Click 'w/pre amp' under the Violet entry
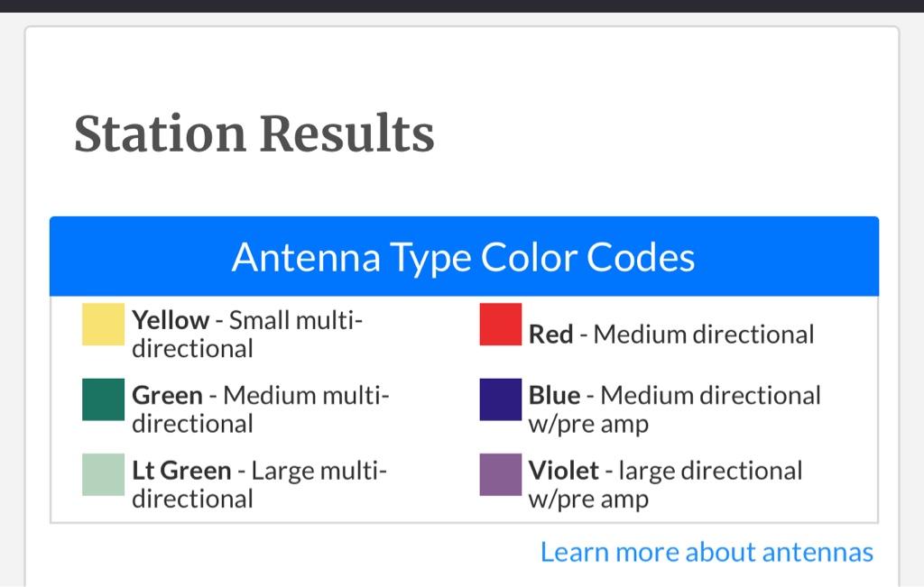Viewport: 924px width, 587px height. pos(588,500)
